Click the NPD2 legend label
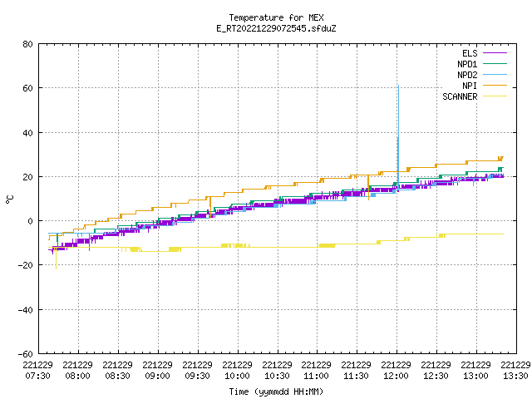The image size is (532, 399). [x=467, y=75]
